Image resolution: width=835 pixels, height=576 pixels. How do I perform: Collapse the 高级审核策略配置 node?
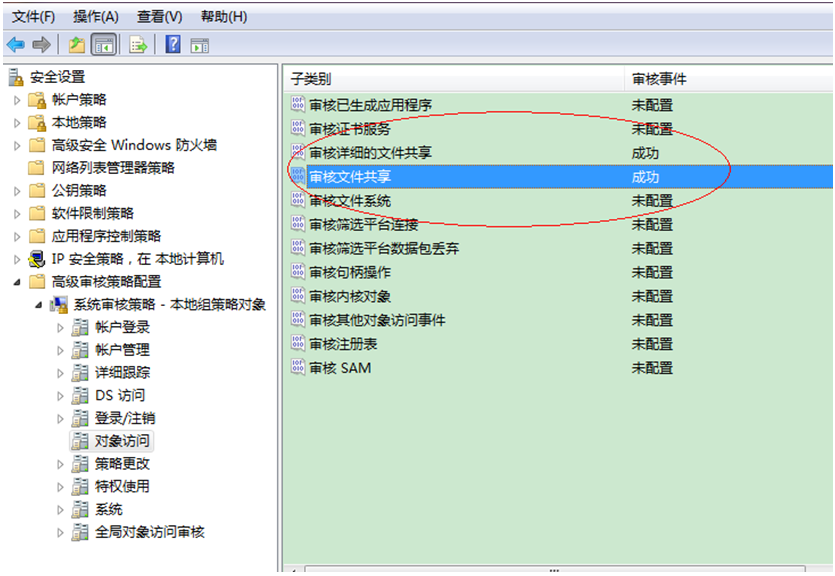[x=16, y=282]
